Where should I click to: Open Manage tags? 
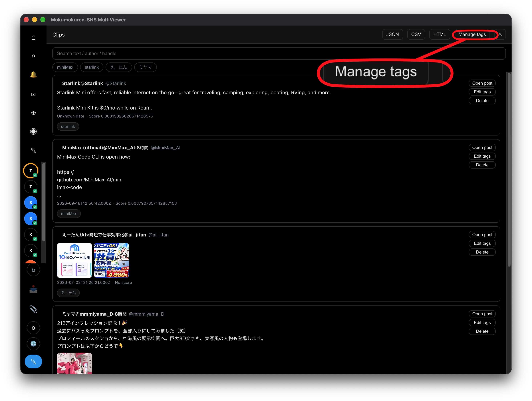pos(472,34)
